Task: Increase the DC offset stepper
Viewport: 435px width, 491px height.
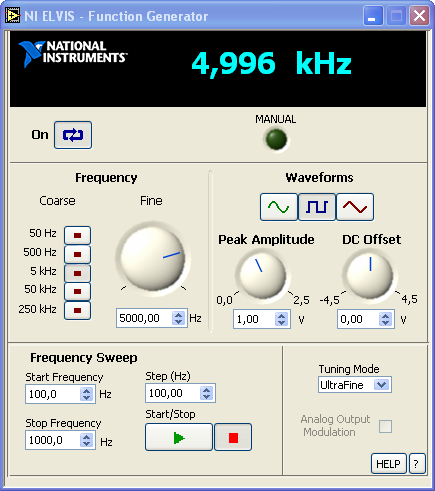Action: pos(386,316)
